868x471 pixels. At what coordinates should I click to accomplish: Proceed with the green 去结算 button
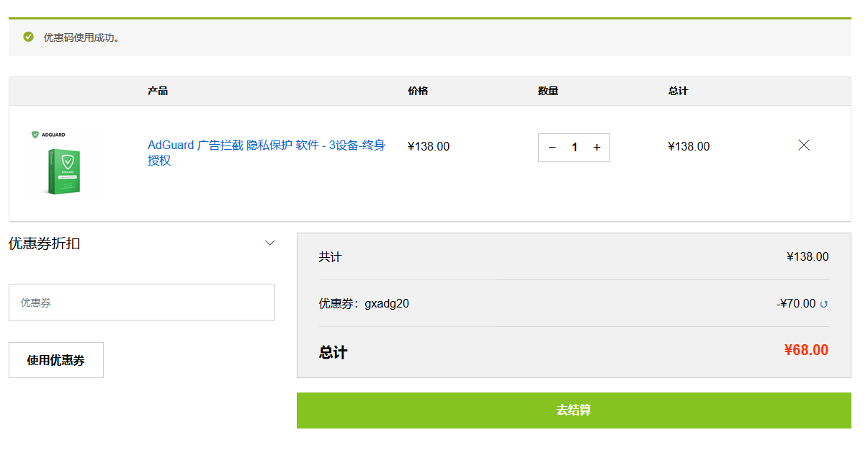pos(573,411)
